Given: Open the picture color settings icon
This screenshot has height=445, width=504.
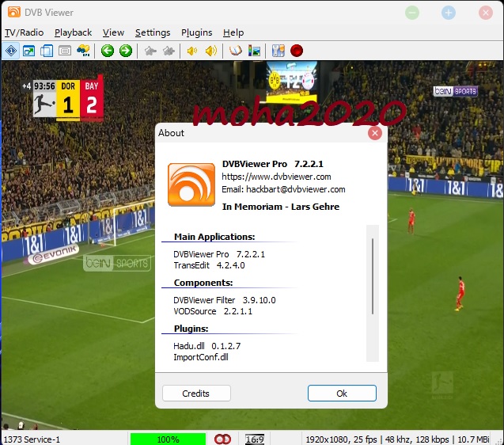Looking at the screenshot, I should [x=254, y=51].
